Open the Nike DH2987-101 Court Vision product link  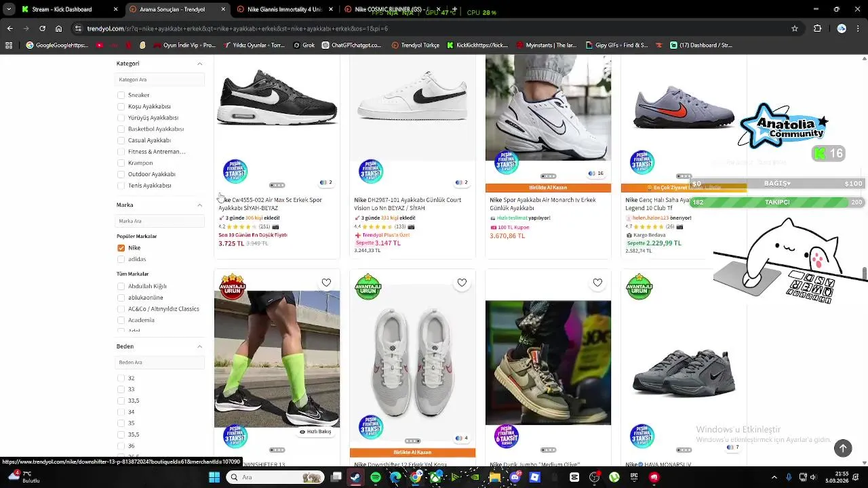point(408,204)
